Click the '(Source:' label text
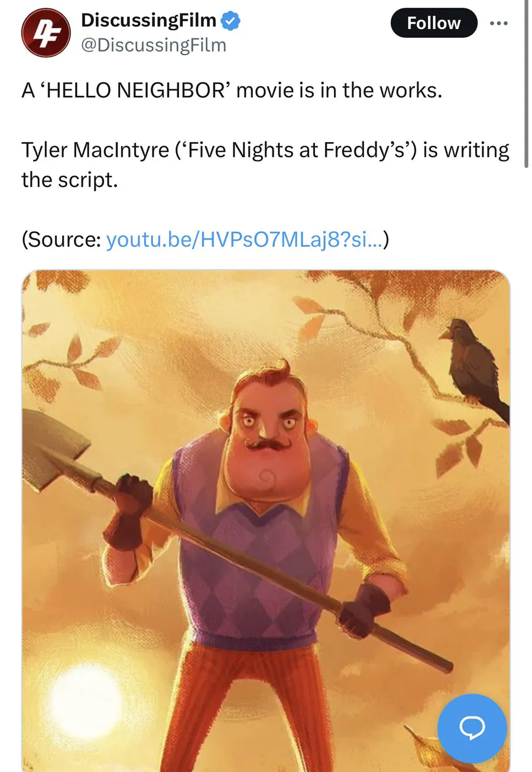 pyautogui.click(x=61, y=240)
